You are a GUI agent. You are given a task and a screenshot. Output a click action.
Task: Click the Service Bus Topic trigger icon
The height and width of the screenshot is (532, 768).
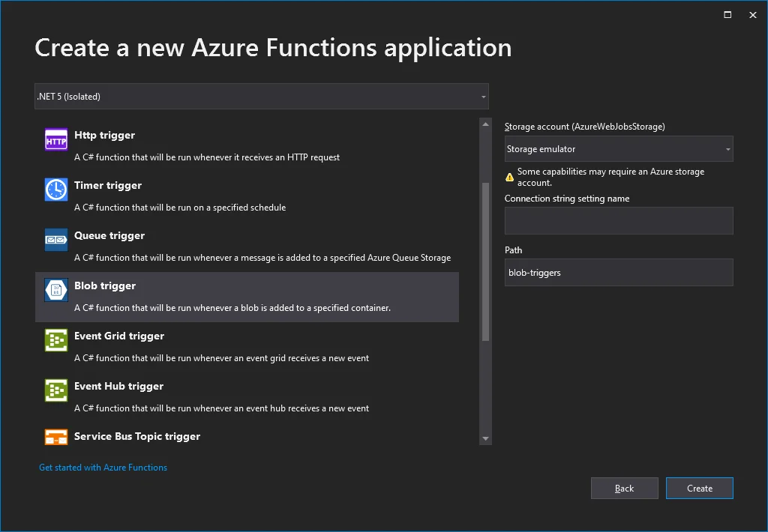tap(56, 438)
